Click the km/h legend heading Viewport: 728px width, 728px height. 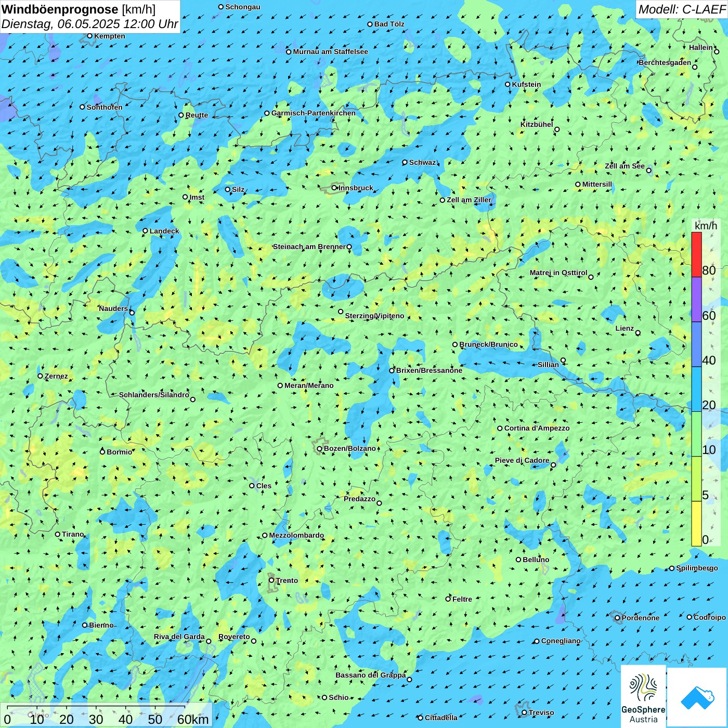(706, 226)
